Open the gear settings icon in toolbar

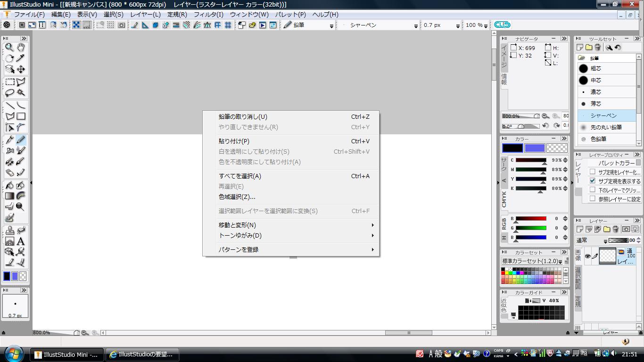[7, 25]
